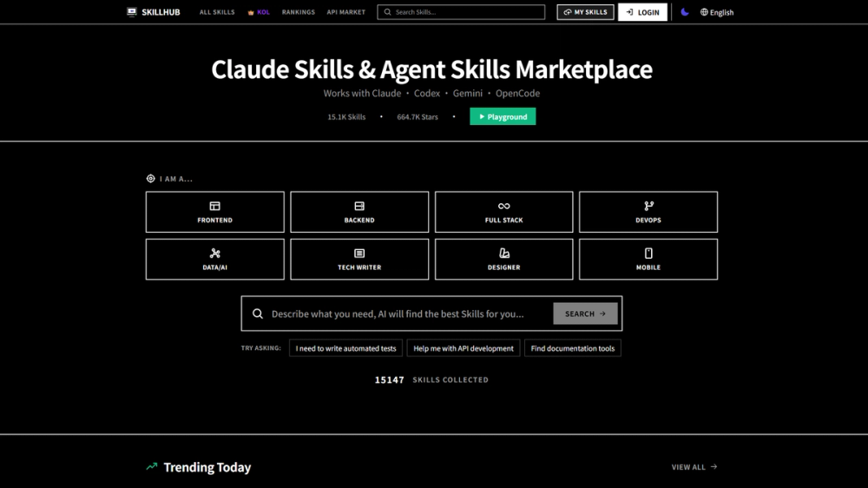The height and width of the screenshot is (488, 868).
Task: Click the magnifier icon in AI search box
Action: [x=258, y=313]
